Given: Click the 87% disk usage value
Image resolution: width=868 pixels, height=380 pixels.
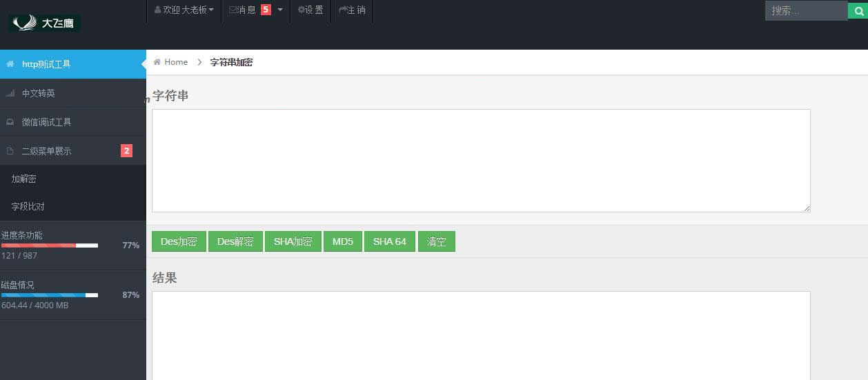Looking at the screenshot, I should [131, 294].
